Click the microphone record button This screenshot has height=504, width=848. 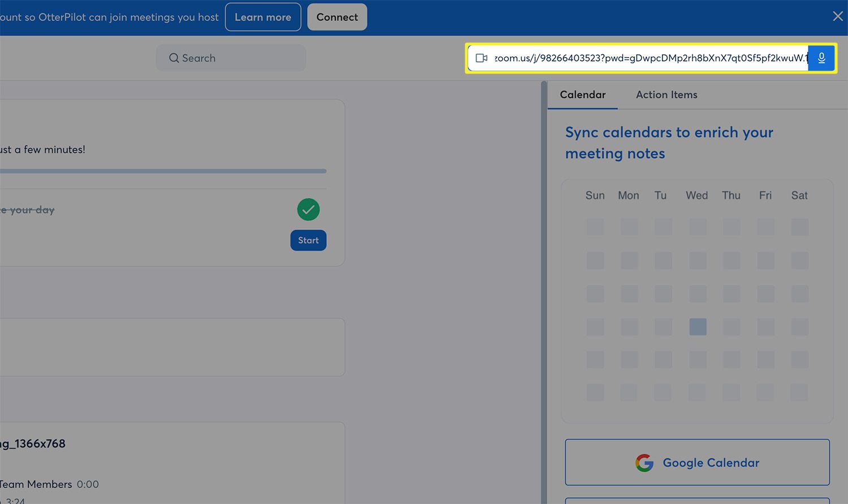(x=821, y=58)
